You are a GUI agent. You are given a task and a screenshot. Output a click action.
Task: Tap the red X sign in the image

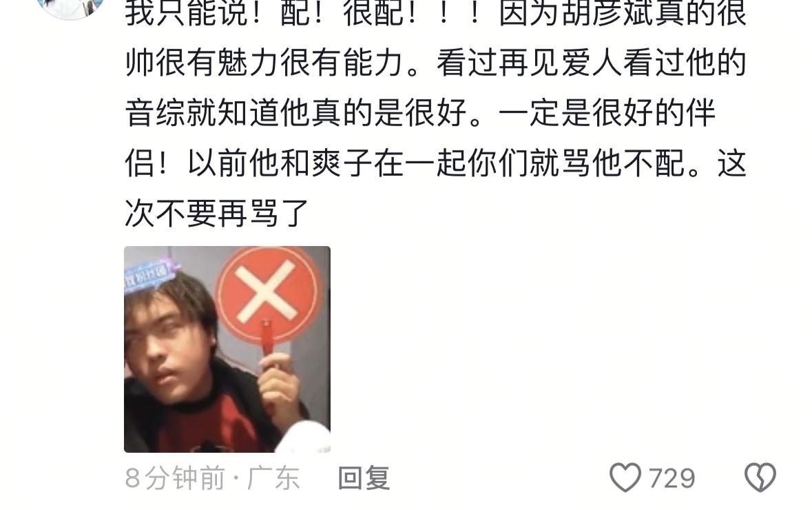coord(267,296)
